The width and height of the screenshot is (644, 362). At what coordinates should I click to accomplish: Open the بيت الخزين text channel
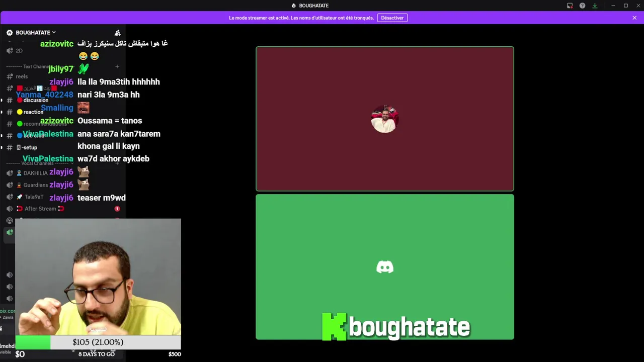click(x=37, y=88)
